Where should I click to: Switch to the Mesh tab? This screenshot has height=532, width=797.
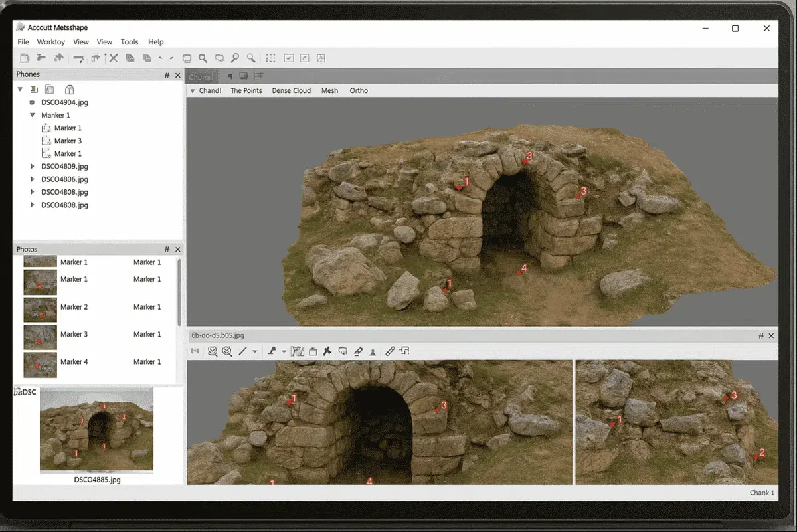point(329,90)
